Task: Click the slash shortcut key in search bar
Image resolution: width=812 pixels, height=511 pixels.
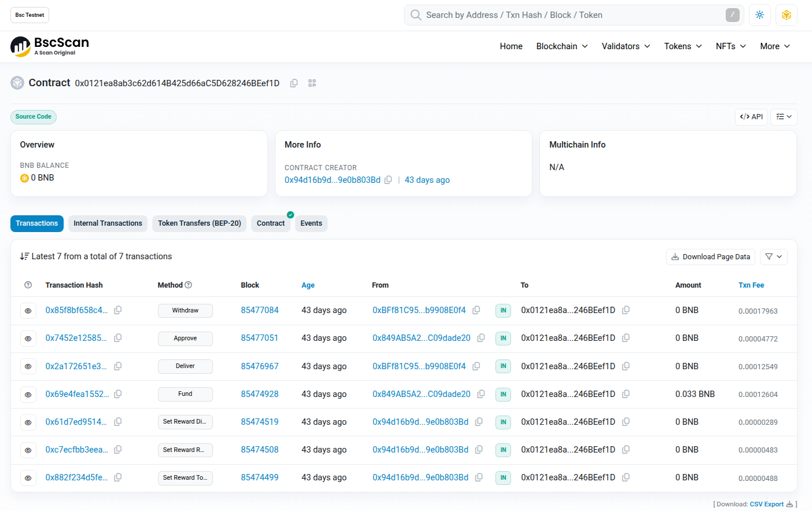Action: [732, 15]
